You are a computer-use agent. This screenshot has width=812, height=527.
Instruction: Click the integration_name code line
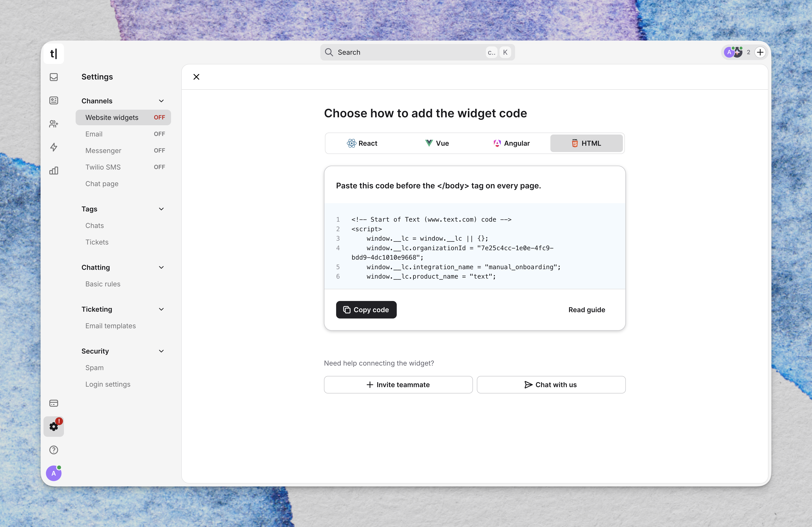(x=464, y=267)
